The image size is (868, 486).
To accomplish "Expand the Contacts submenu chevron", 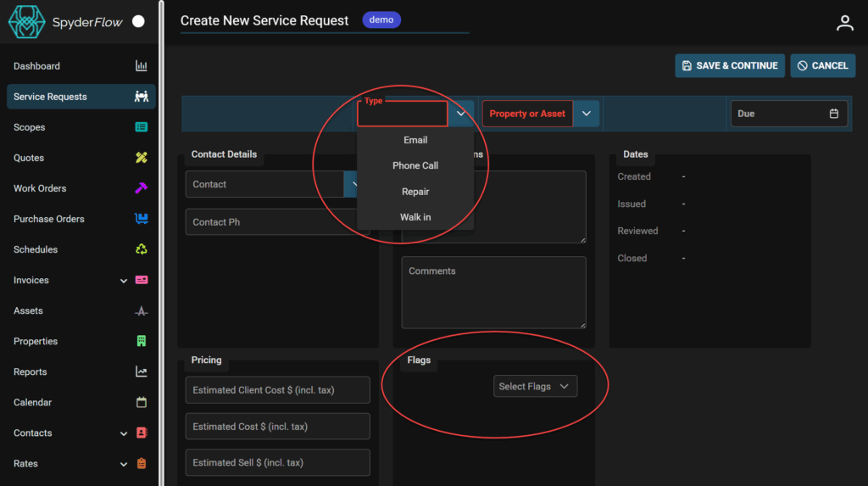I will (124, 433).
